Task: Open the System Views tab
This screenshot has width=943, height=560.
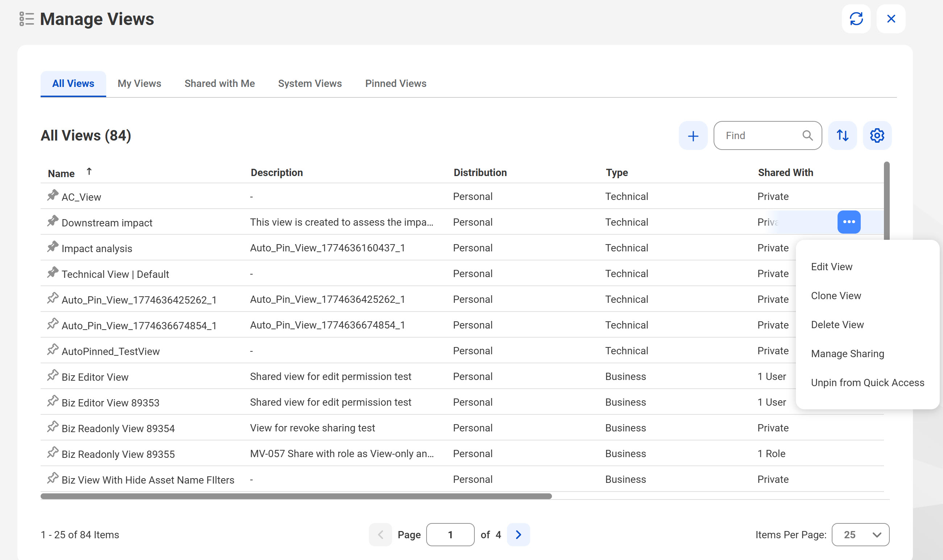Action: click(x=310, y=83)
